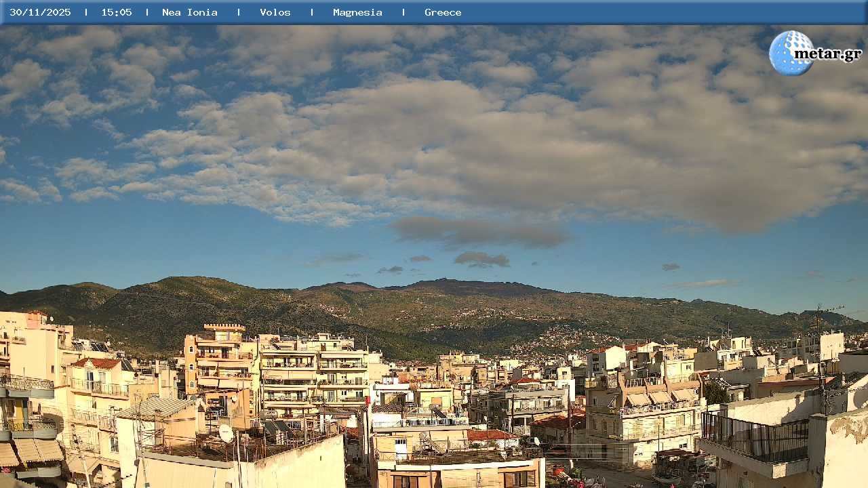Select the Nea Ionia label
The height and width of the screenshot is (488, 868).
click(x=190, y=12)
